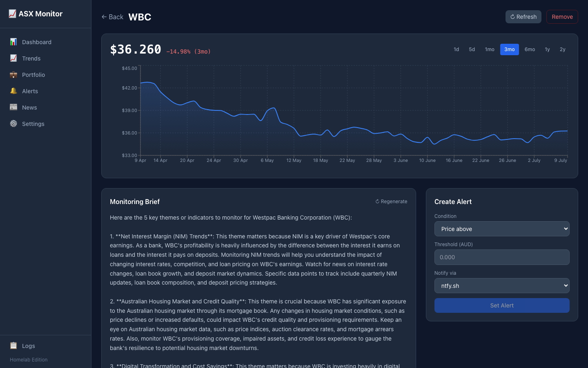Click the News newspaper icon
The image size is (588, 368).
[13, 107]
